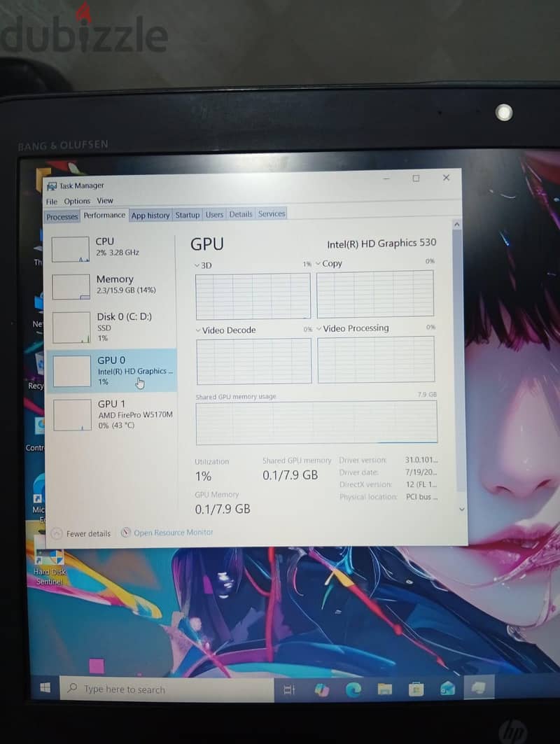Image resolution: width=560 pixels, height=744 pixels.
Task: Click the Physical location PCI bus value
Action: pos(421,497)
